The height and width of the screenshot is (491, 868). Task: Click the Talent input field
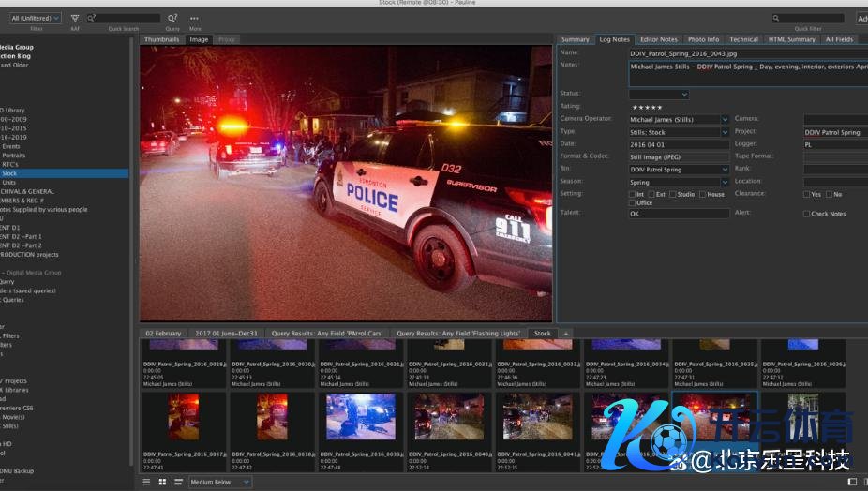tap(679, 214)
